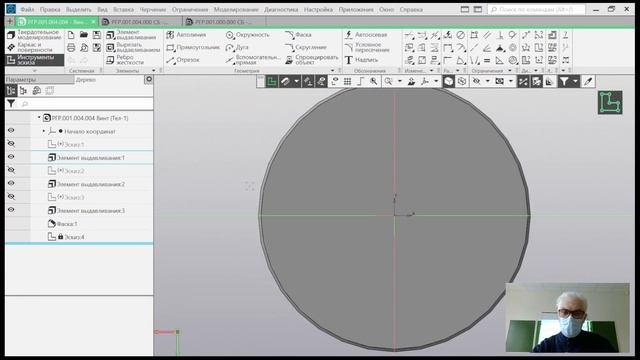Collapse the РГР.001.004.004 Винт root node

39,118
